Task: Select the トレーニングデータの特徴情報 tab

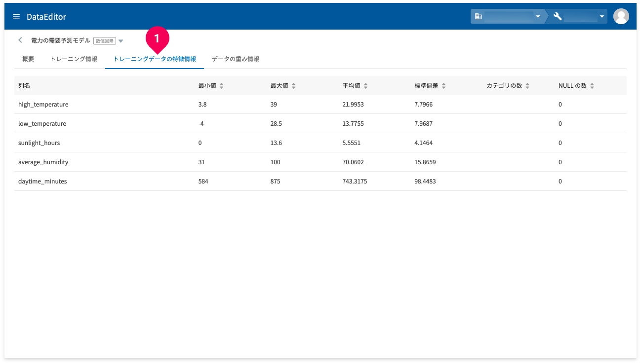Action: point(155,59)
